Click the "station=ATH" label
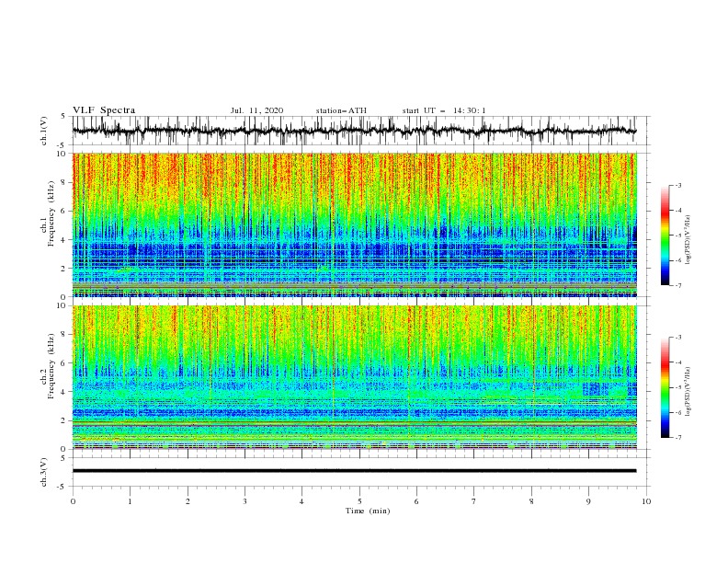The height and width of the screenshot is (563, 728). [341, 110]
